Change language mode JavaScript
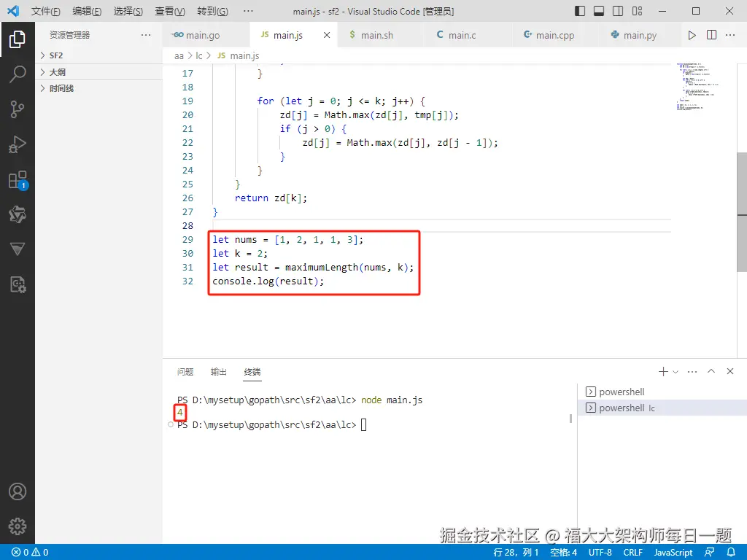The image size is (747, 560). 673,552
